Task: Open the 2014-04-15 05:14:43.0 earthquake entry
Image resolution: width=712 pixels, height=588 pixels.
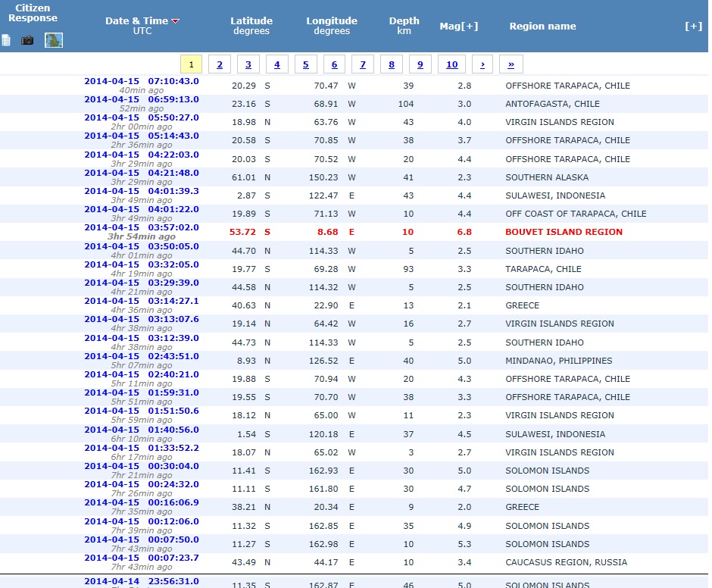Action: click(x=142, y=136)
